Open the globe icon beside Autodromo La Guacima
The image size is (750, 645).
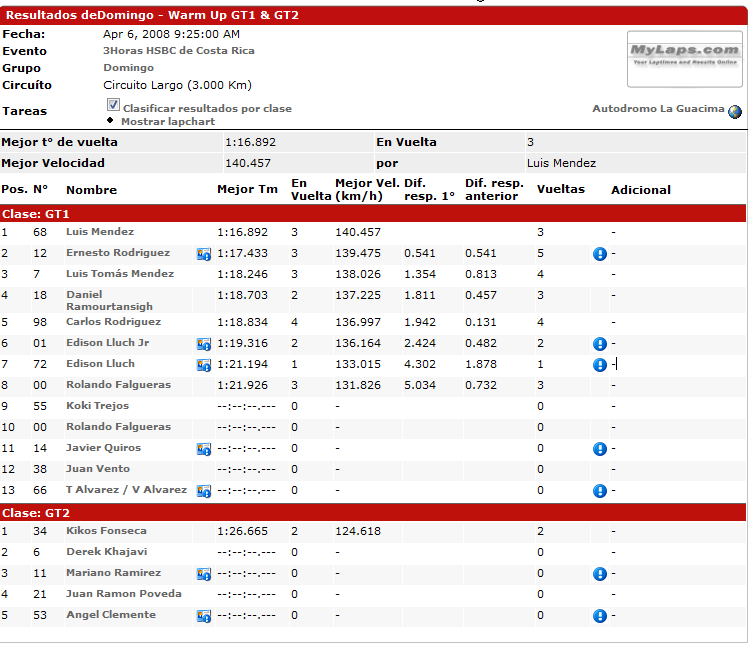735,111
